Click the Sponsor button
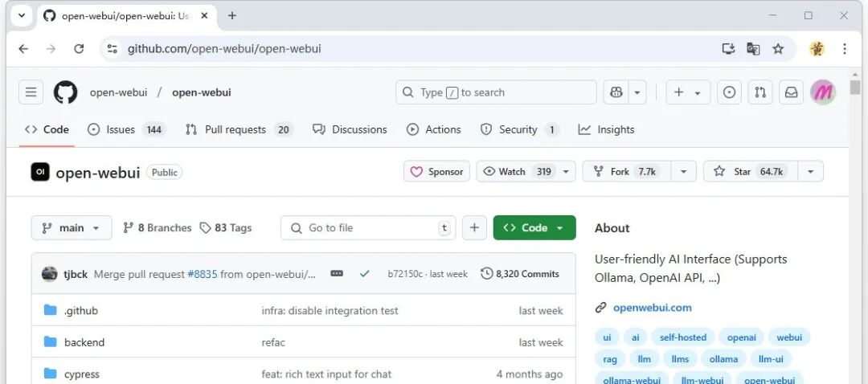The image size is (868, 384). (x=436, y=172)
